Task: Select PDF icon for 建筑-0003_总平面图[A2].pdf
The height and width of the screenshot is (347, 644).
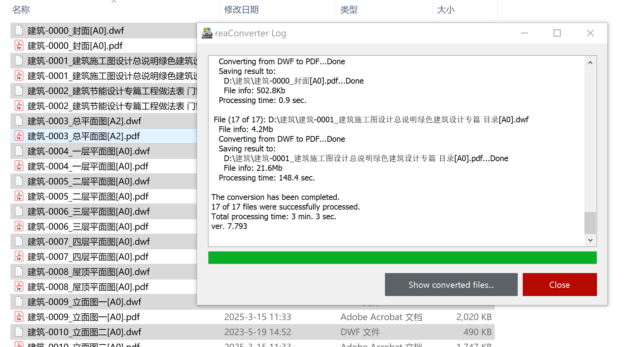Action: (x=19, y=136)
